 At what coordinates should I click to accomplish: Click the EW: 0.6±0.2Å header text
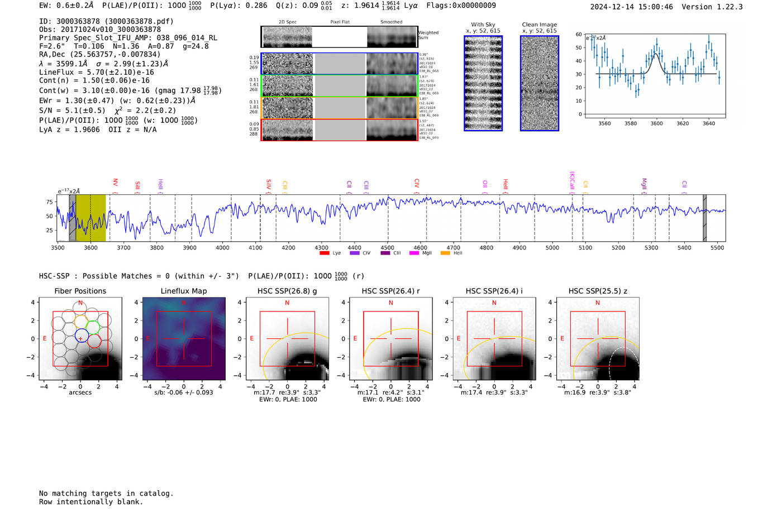[x=66, y=6]
